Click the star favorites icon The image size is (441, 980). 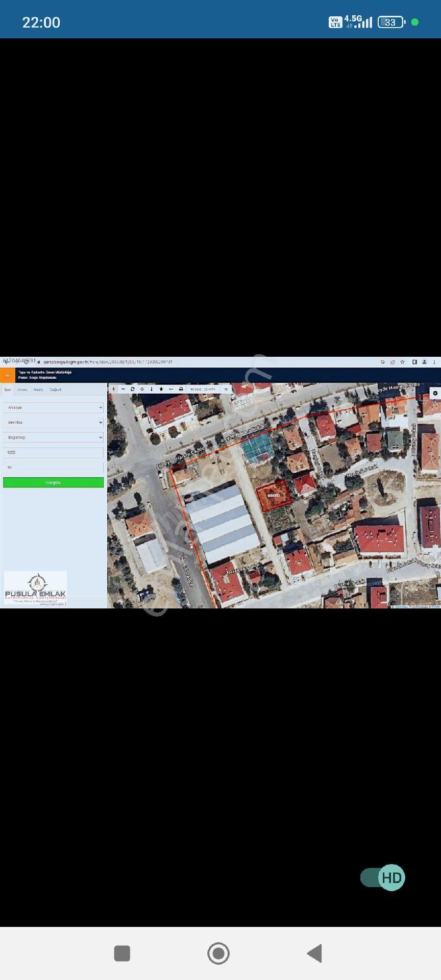point(161,389)
